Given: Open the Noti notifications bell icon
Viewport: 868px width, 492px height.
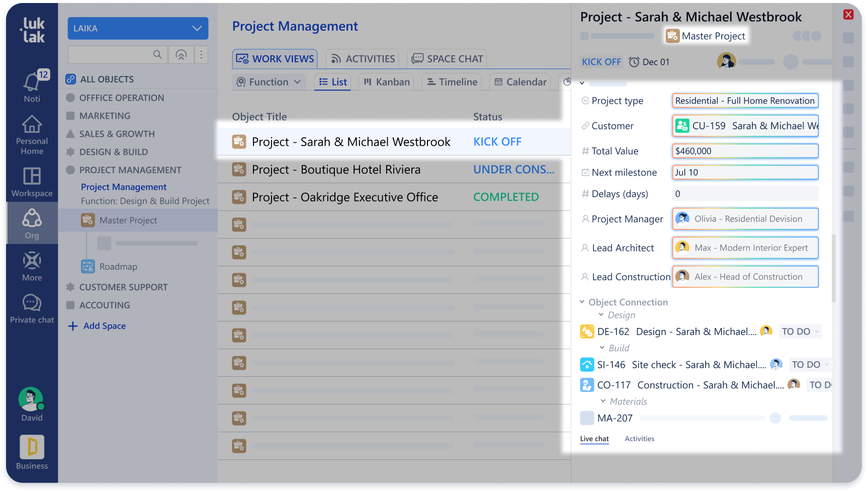Looking at the screenshot, I should (32, 82).
